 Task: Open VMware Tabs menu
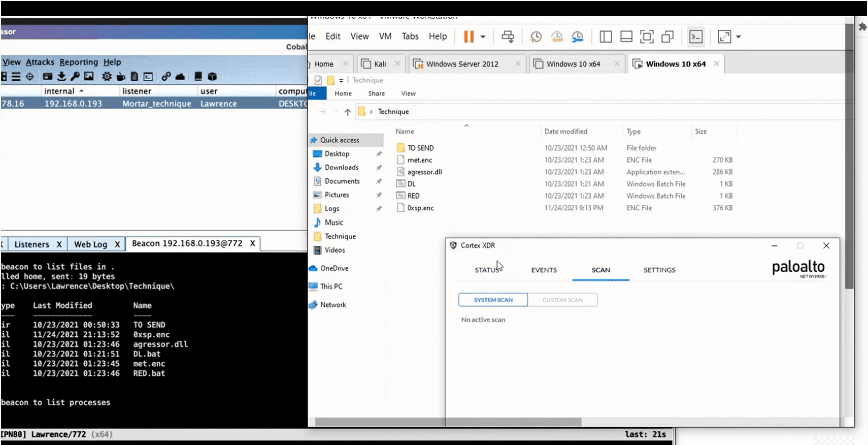click(x=410, y=37)
